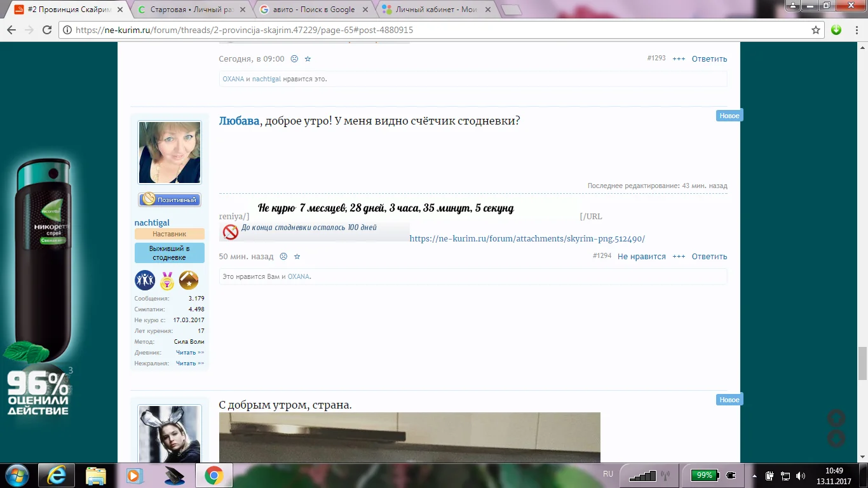Click the gold medal trophy badge
The image size is (868, 488).
166,280
